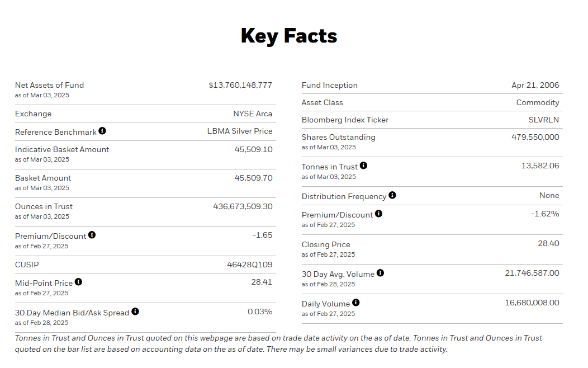Viewport: 588px width, 368px height.
Task: Click Daily Volume info icon
Action: (x=356, y=303)
